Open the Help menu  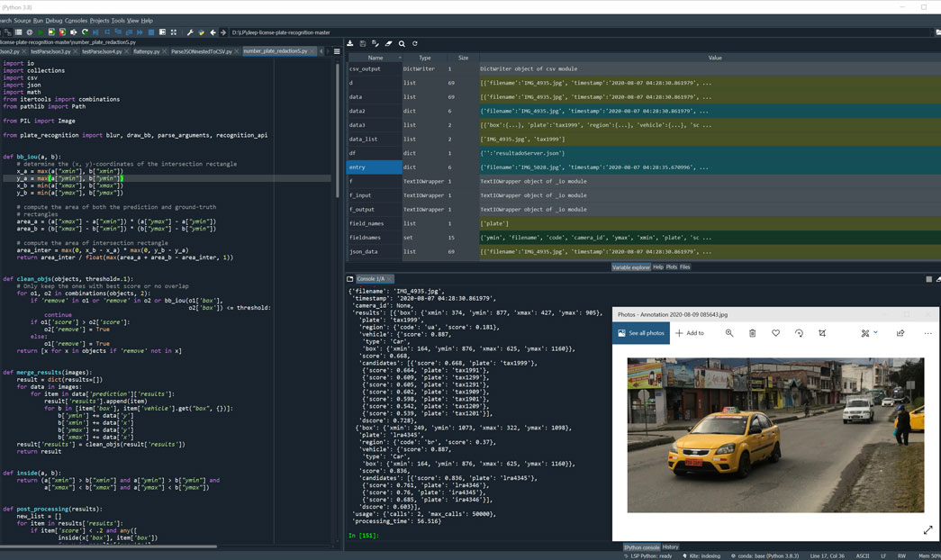click(147, 21)
